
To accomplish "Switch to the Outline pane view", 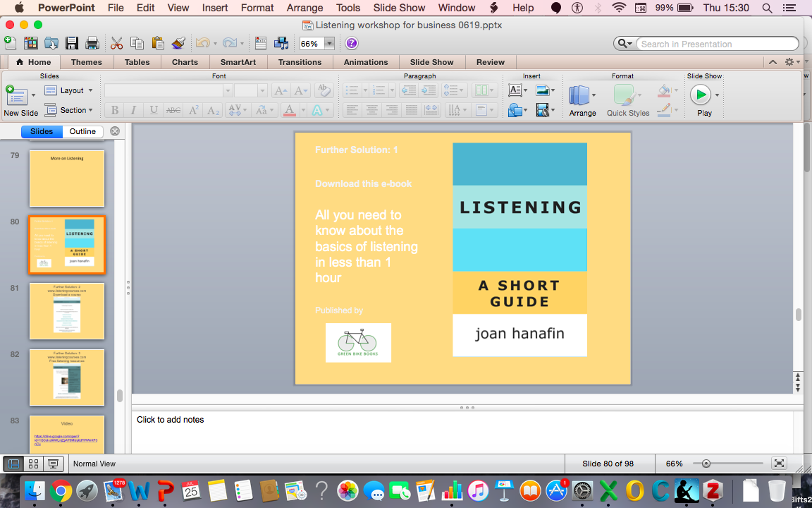I will click(x=82, y=131).
